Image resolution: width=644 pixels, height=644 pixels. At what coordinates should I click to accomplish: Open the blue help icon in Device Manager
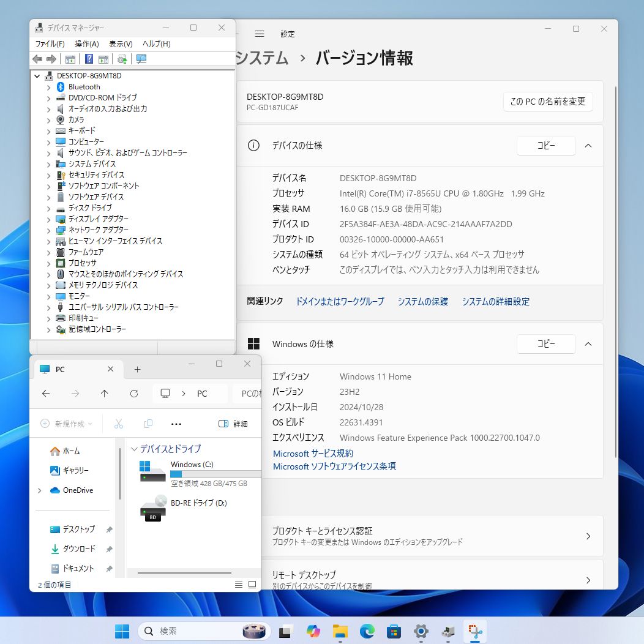pyautogui.click(x=89, y=59)
